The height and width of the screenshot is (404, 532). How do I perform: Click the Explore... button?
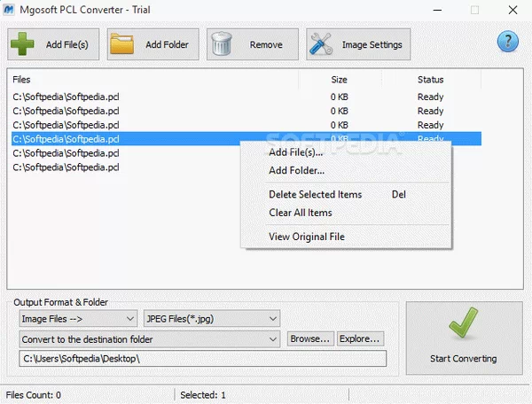pyautogui.click(x=360, y=339)
